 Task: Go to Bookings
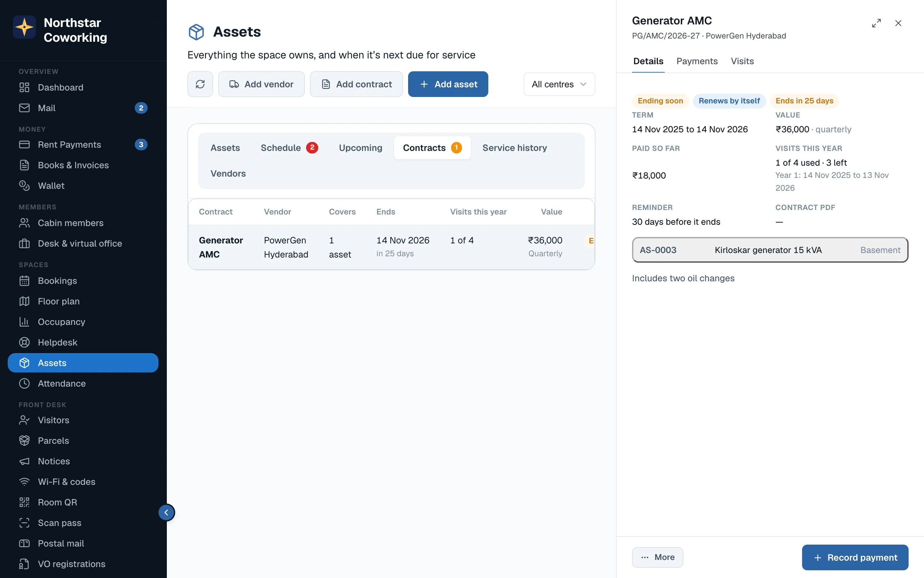83,281
